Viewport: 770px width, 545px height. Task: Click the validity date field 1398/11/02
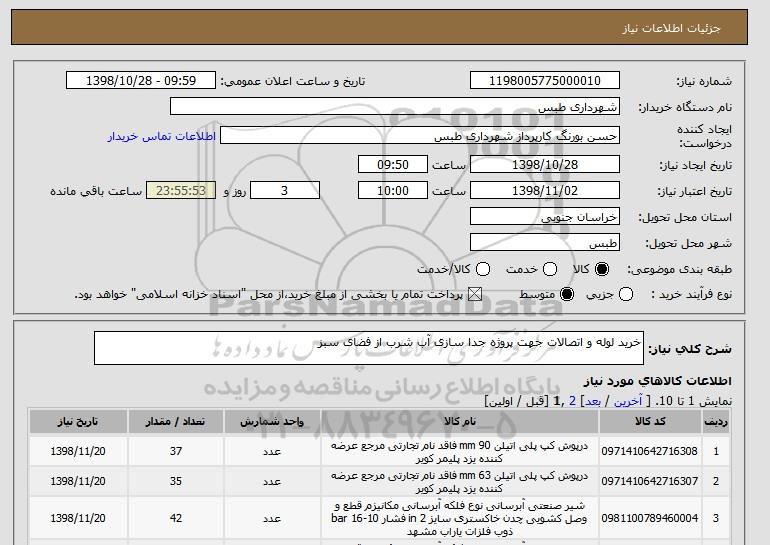click(545, 191)
